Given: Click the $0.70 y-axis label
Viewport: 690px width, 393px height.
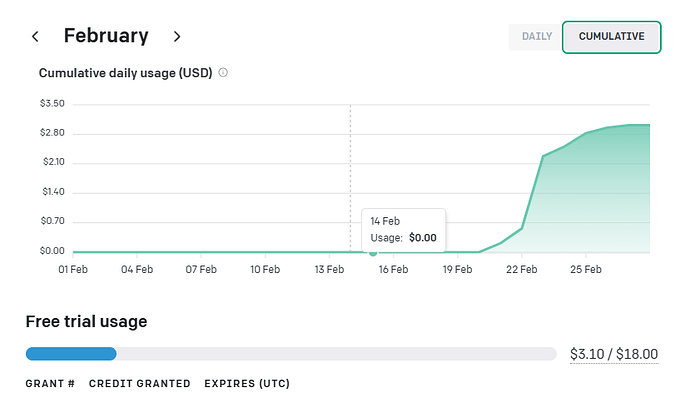Looking at the screenshot, I should tap(52, 221).
